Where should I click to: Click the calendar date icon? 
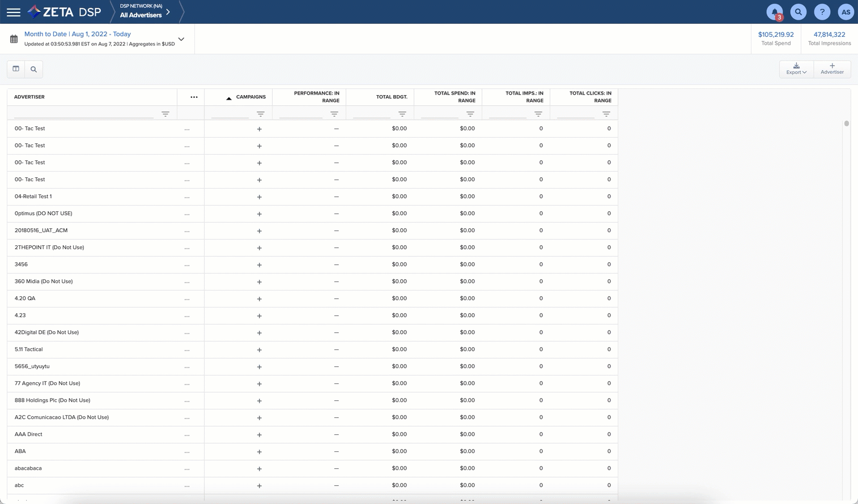point(14,39)
